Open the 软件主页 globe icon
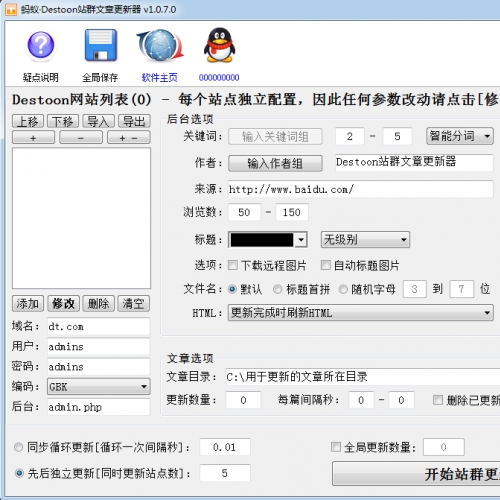The height and width of the screenshot is (500, 500). [160, 45]
